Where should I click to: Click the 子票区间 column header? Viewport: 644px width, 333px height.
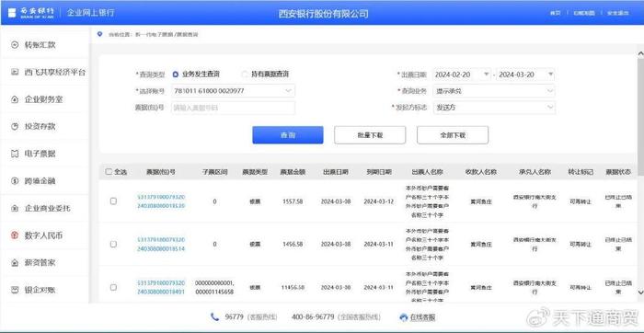pos(214,172)
